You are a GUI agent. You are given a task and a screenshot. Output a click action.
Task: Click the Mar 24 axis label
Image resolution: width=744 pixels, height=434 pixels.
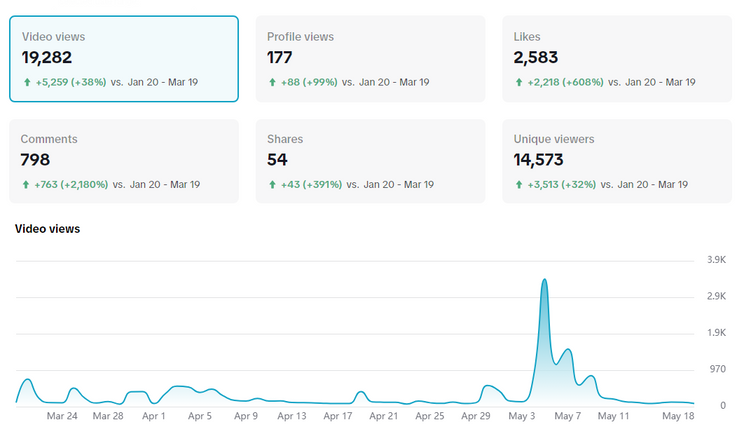(x=62, y=416)
